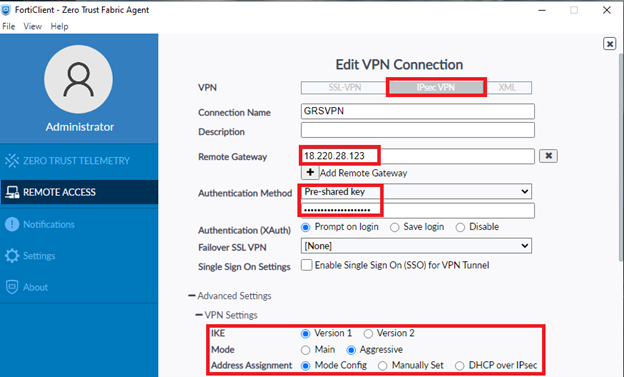This screenshot has width=624, height=377.
Task: Click the Notifications exclamation icon
Action: pyautogui.click(x=12, y=224)
